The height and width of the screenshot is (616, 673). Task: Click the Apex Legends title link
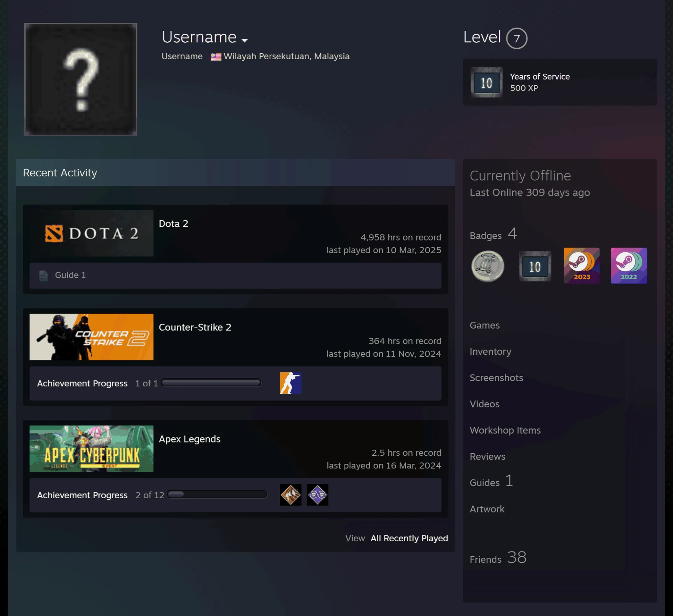(190, 439)
